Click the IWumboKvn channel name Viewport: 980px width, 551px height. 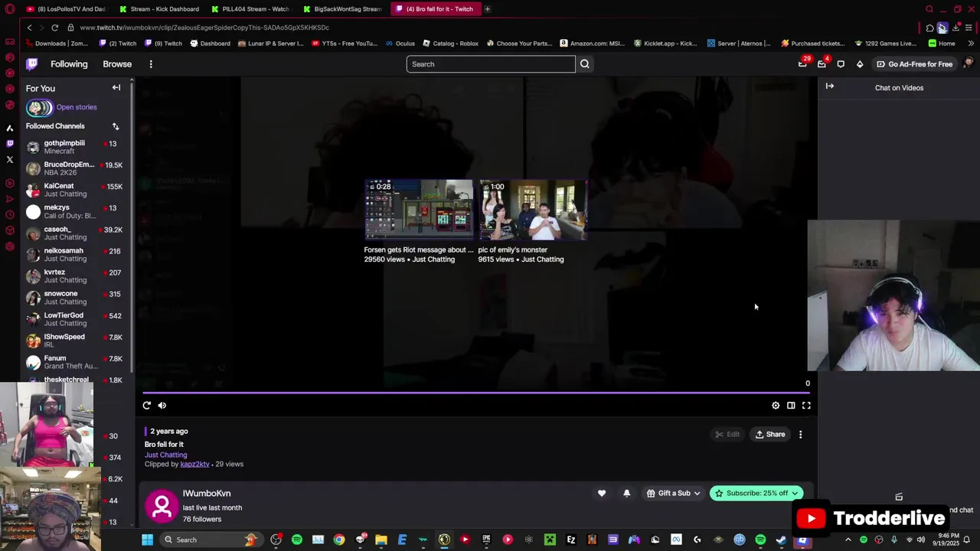207,494
